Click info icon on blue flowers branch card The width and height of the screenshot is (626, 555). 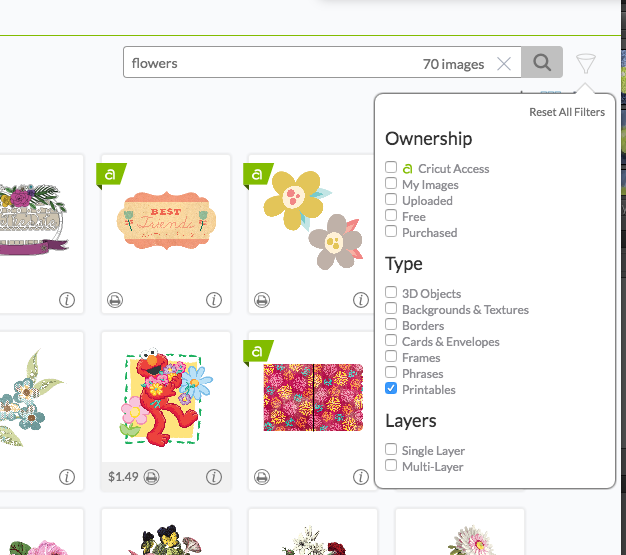[x=67, y=477]
